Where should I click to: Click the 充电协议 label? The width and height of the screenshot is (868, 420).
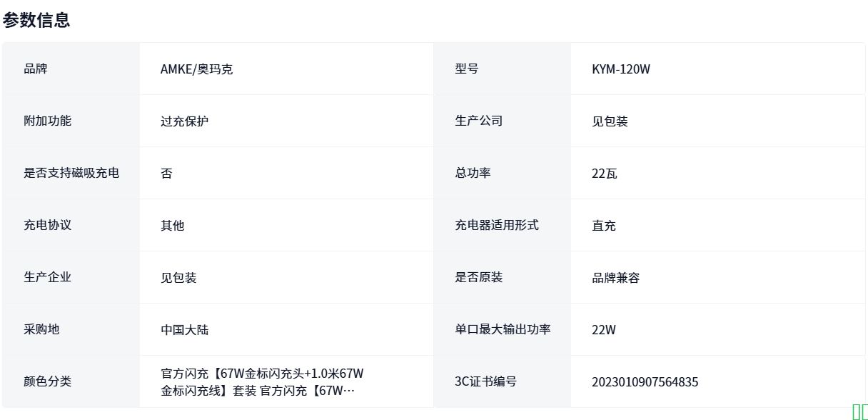[x=48, y=225]
